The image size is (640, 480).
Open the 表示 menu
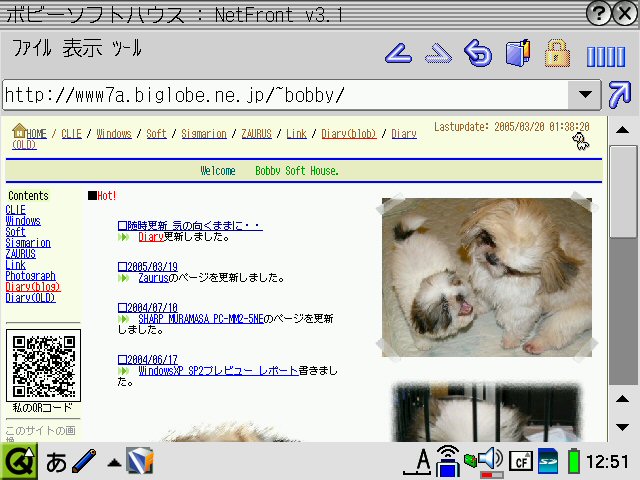pyautogui.click(x=82, y=48)
